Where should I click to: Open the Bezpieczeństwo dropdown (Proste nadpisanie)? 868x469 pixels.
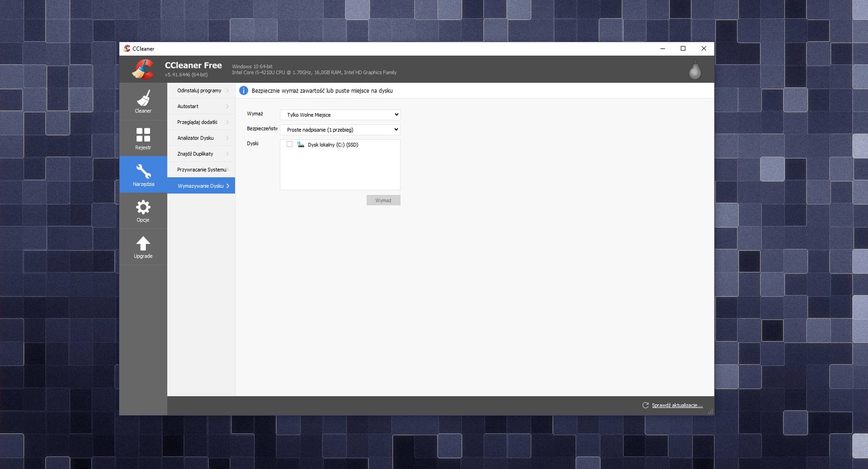click(x=340, y=130)
